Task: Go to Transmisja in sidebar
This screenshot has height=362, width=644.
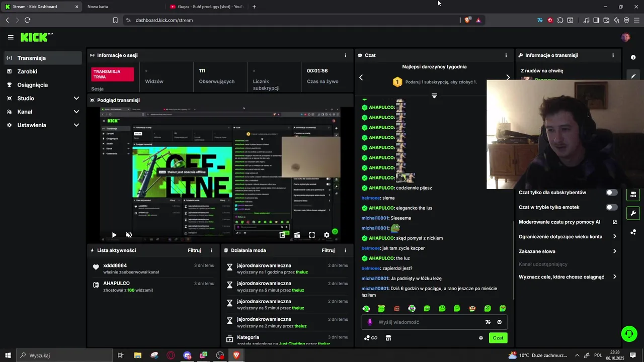Action: pos(43,58)
